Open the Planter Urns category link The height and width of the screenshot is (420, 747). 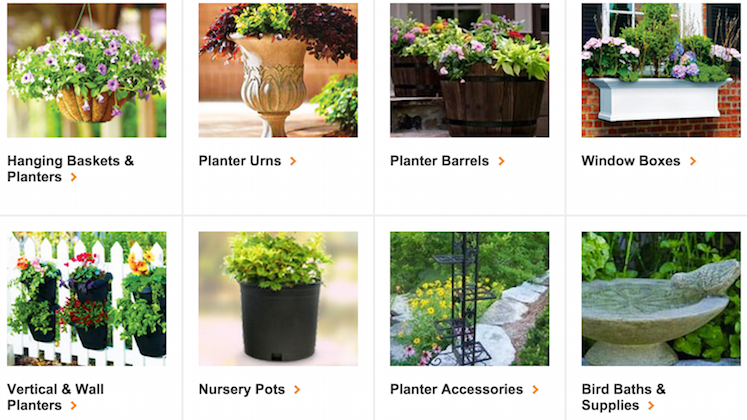(x=240, y=161)
